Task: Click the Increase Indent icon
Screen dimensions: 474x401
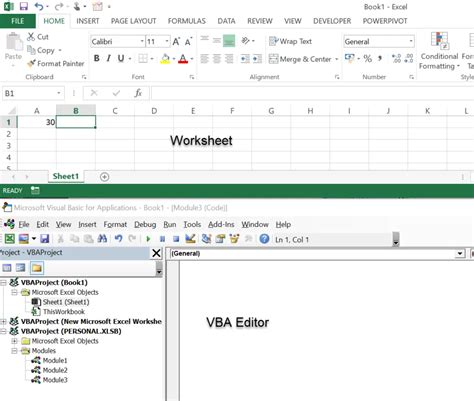Action: point(257,59)
